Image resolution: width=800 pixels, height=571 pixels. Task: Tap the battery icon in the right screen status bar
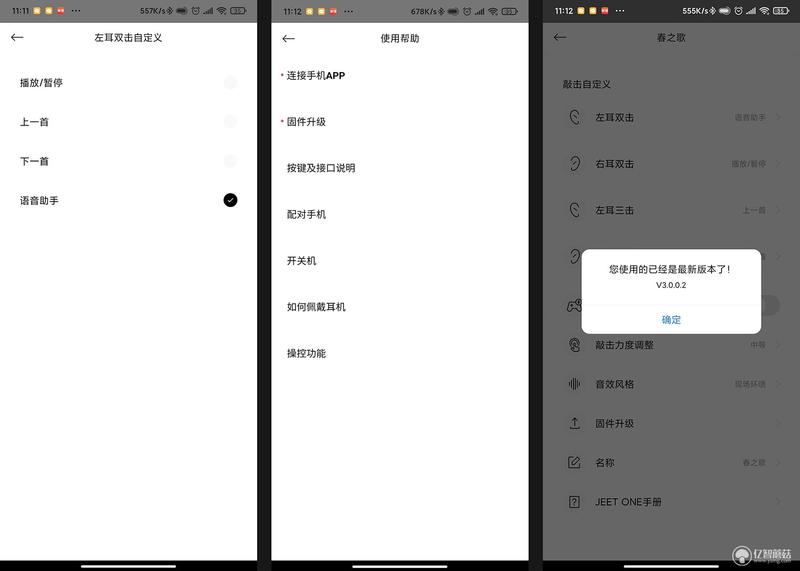[x=781, y=11]
